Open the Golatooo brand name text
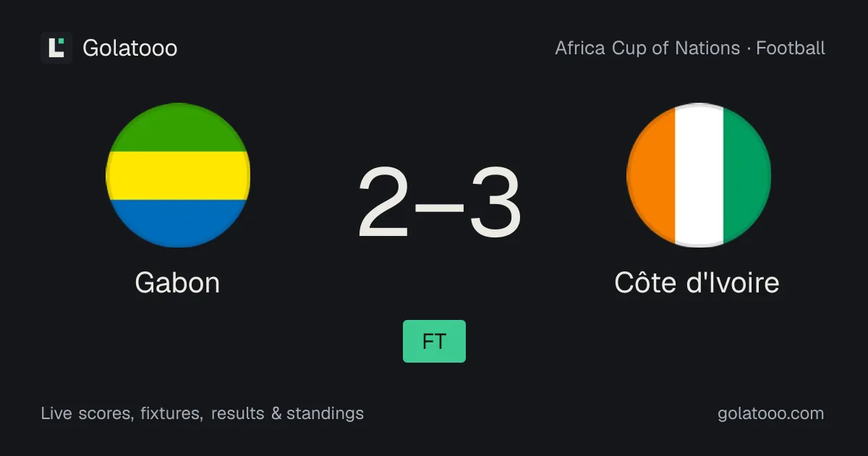This screenshot has height=456, width=868. (130, 48)
